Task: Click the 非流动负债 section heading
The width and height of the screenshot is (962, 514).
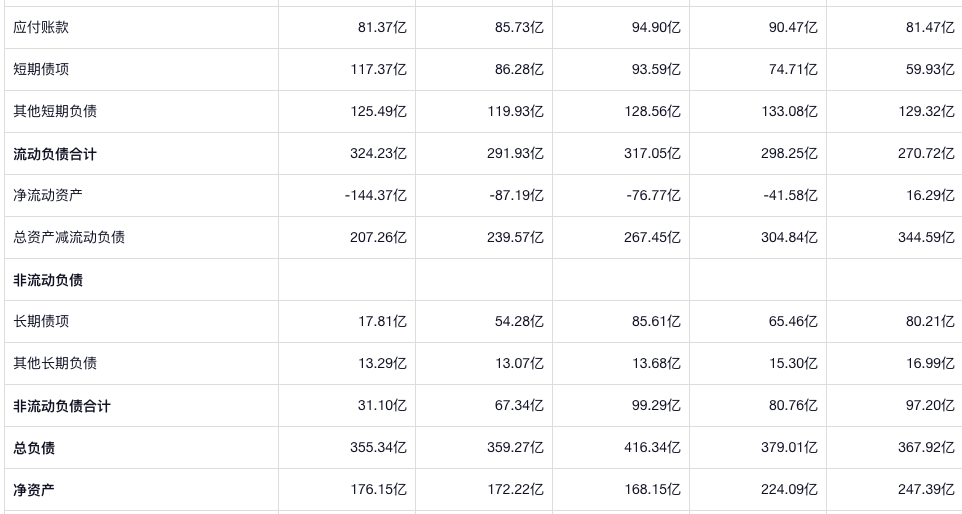Action: (48, 280)
